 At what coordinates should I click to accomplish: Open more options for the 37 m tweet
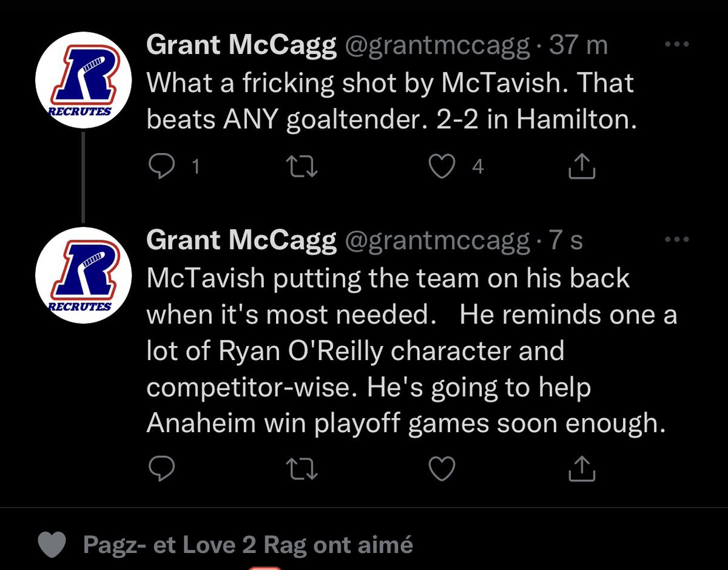(x=677, y=46)
